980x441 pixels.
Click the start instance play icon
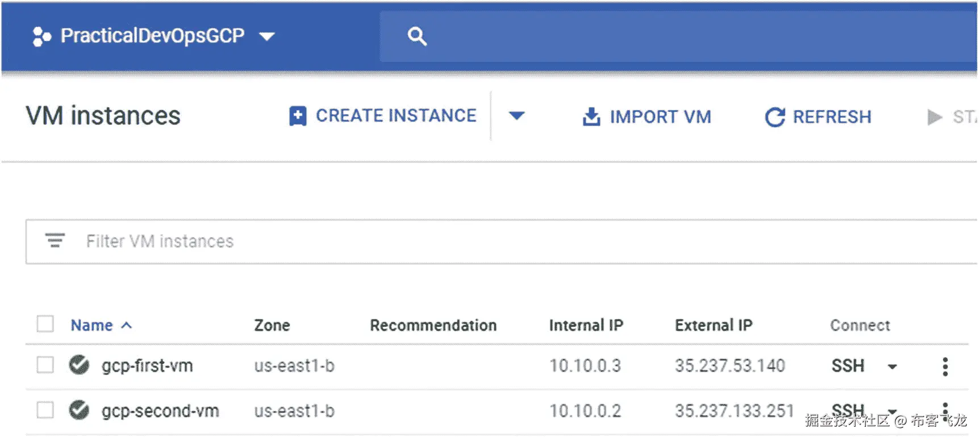coord(935,117)
